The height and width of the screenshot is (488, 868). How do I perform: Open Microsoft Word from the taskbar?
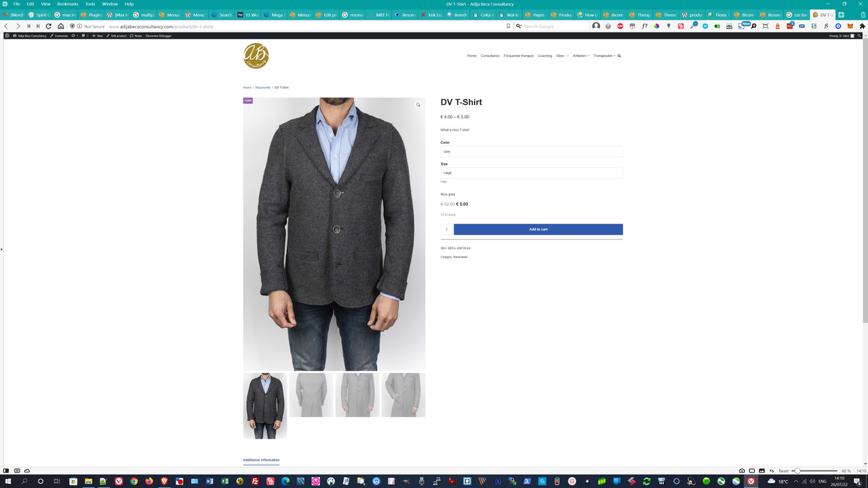click(x=210, y=481)
